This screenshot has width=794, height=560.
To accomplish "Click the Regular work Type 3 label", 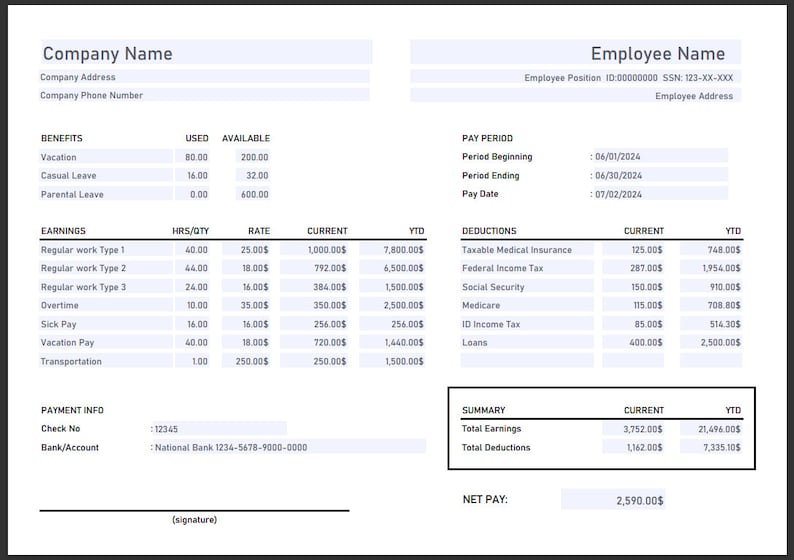I will coord(83,287).
